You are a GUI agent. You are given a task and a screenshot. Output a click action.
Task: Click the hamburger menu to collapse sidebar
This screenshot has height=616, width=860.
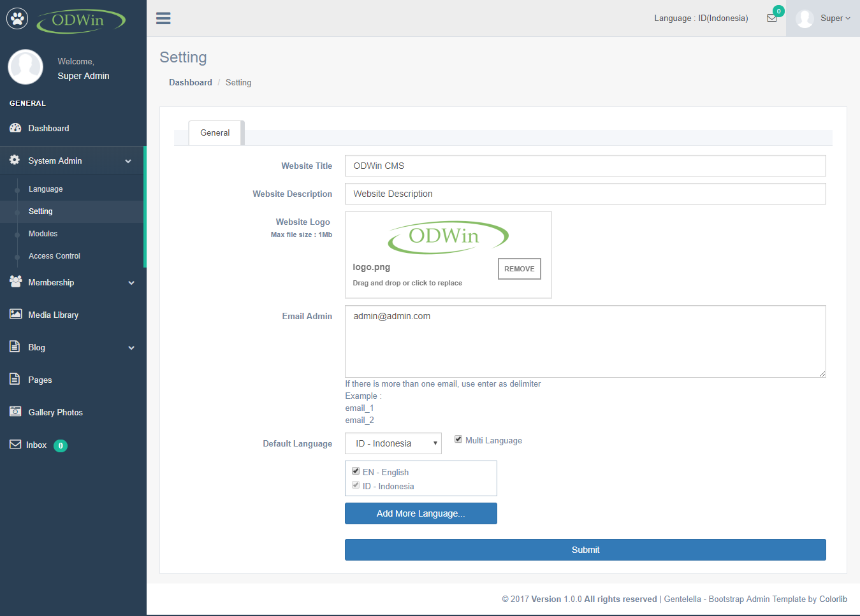(163, 18)
